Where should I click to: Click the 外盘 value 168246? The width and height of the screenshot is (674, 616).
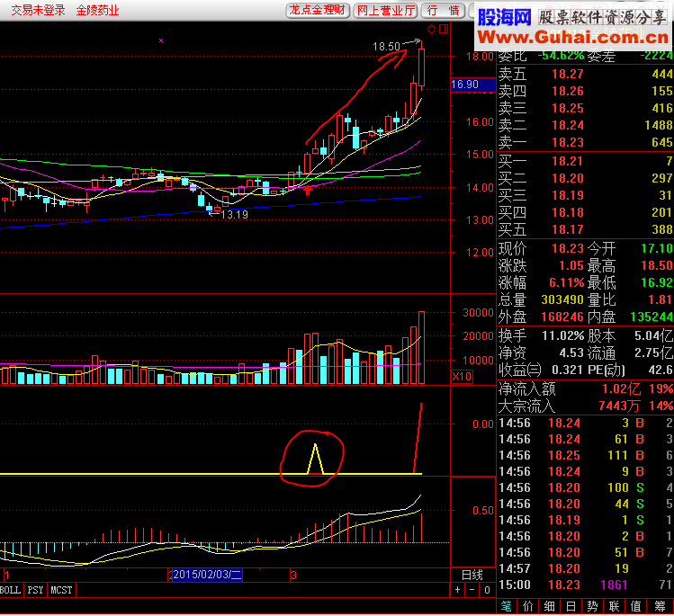click(562, 317)
